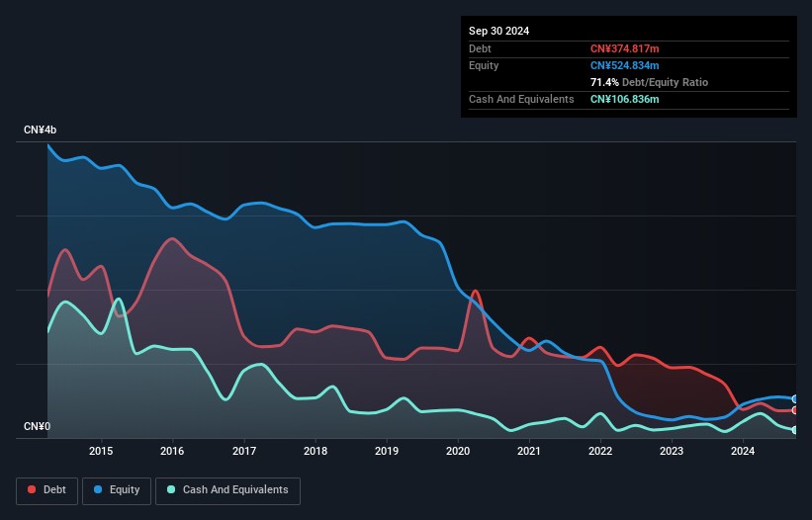Image resolution: width=812 pixels, height=520 pixels.
Task: Click the Debt row label in tooltip
Action: [x=480, y=48]
